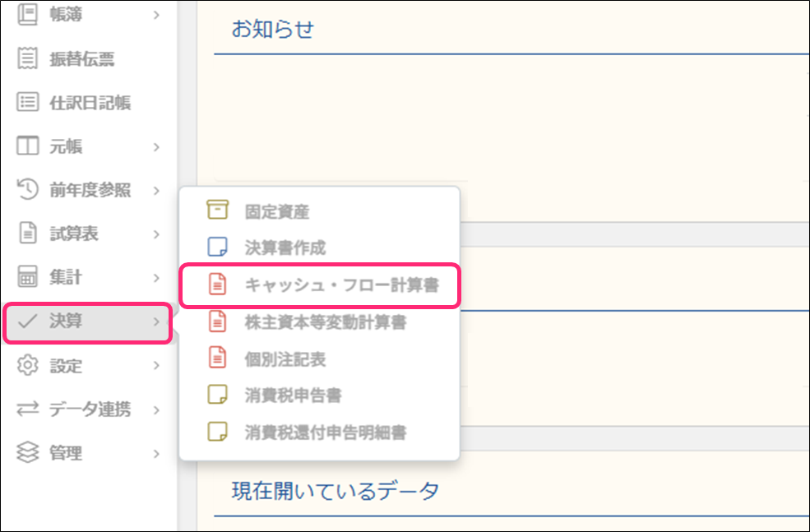Expand the 集計 submenu arrow
The width and height of the screenshot is (810, 532).
click(156, 279)
